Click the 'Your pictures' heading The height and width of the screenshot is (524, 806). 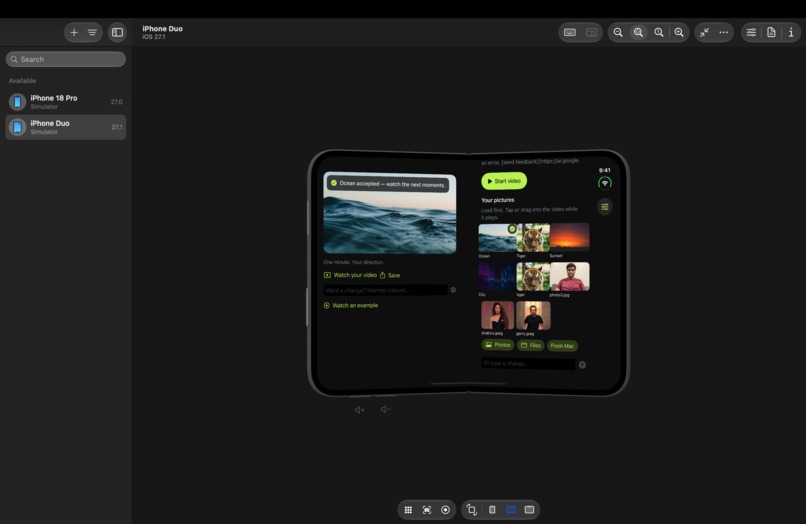coord(498,200)
